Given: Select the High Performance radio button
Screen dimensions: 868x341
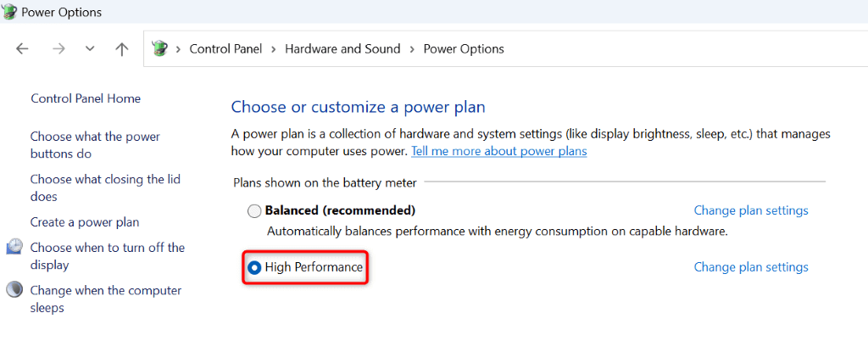Looking at the screenshot, I should click(x=254, y=268).
